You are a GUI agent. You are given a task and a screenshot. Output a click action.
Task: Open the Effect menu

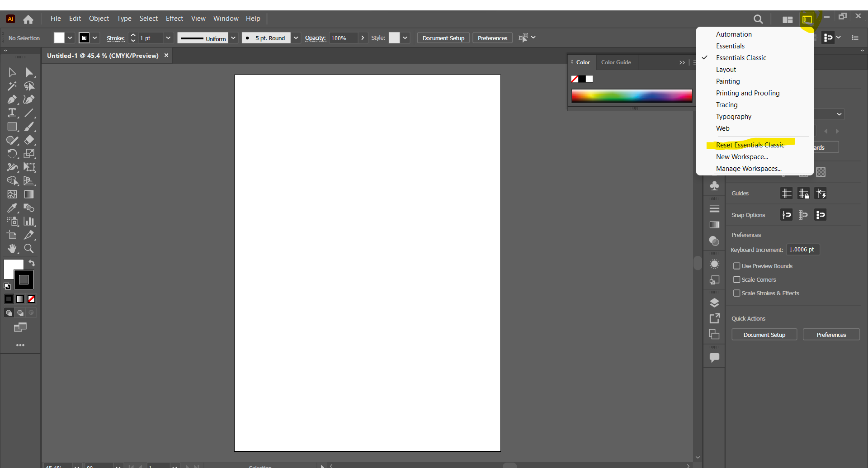(174, 19)
